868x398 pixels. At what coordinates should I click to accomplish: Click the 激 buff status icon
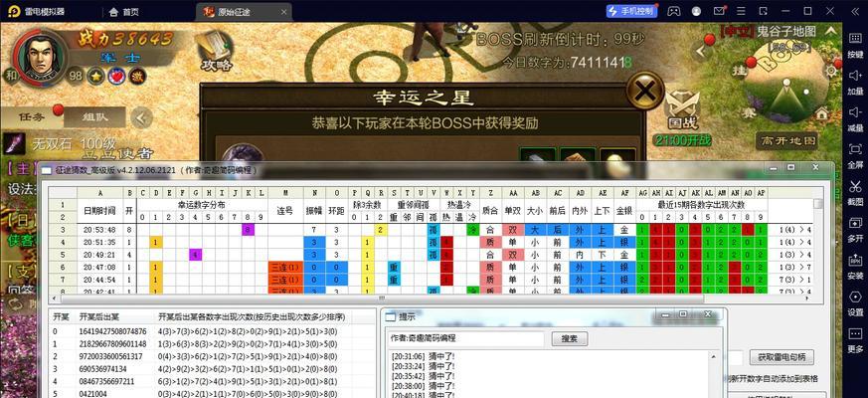coord(137,76)
